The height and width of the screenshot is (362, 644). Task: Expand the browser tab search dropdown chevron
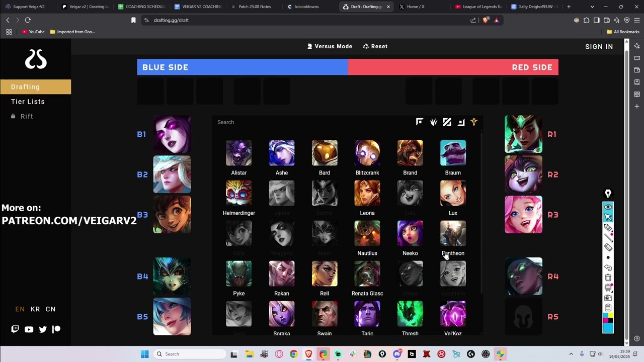(592, 7)
